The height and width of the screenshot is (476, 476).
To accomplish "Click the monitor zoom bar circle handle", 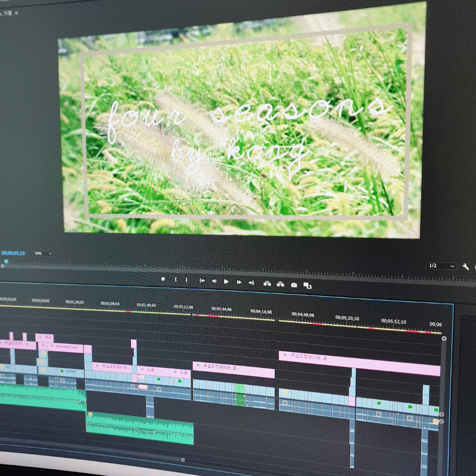I will (x=2, y=266).
